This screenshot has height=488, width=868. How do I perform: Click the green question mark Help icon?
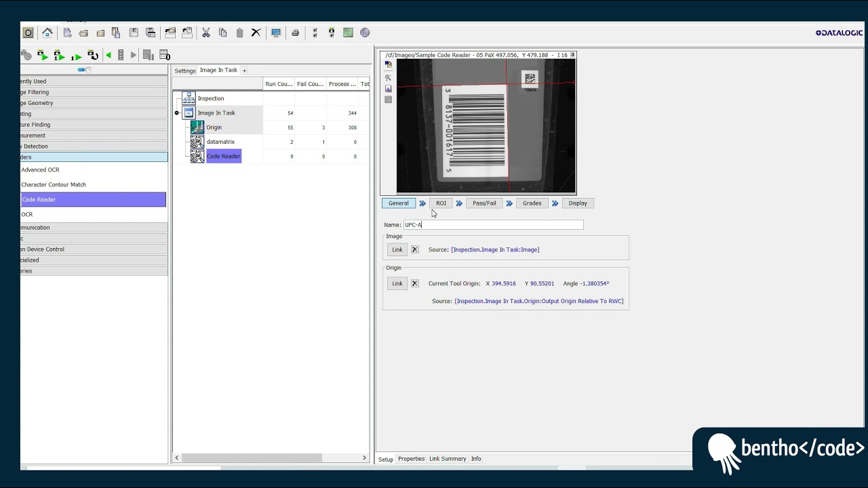[x=348, y=33]
